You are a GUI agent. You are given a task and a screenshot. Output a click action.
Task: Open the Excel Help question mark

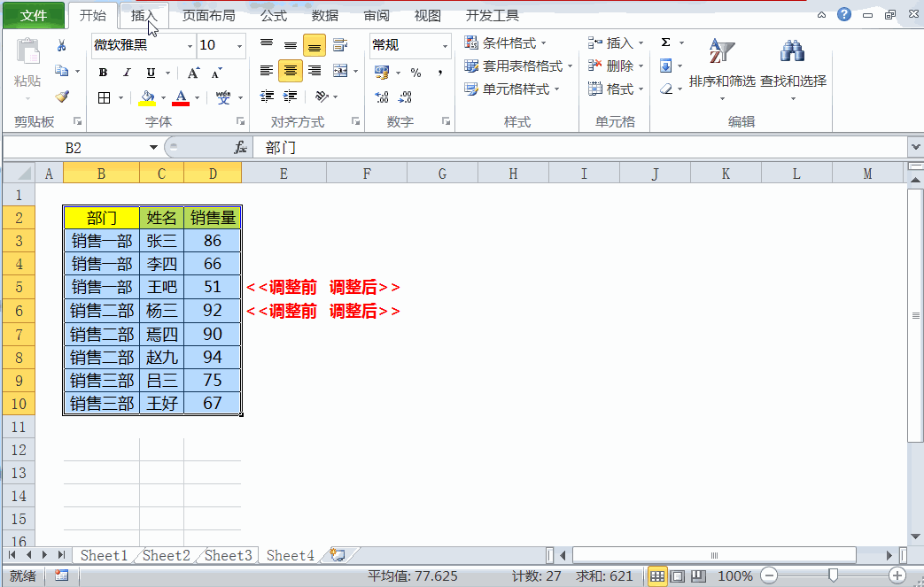(844, 14)
